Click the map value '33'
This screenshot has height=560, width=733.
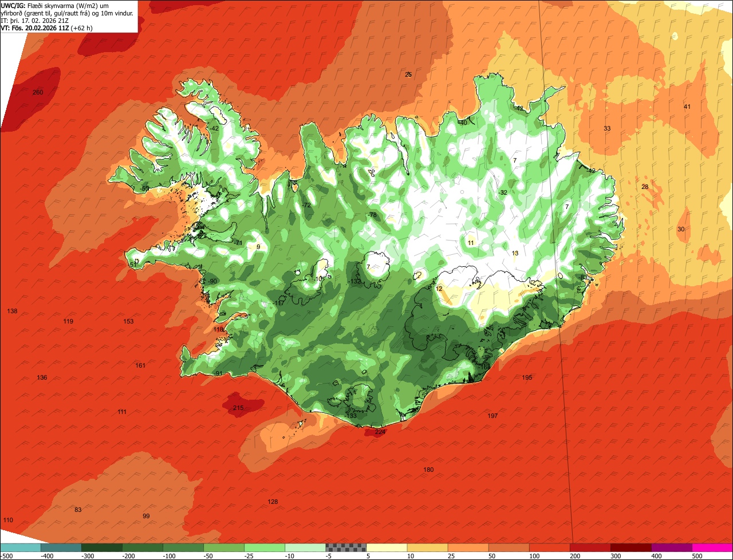607,128
